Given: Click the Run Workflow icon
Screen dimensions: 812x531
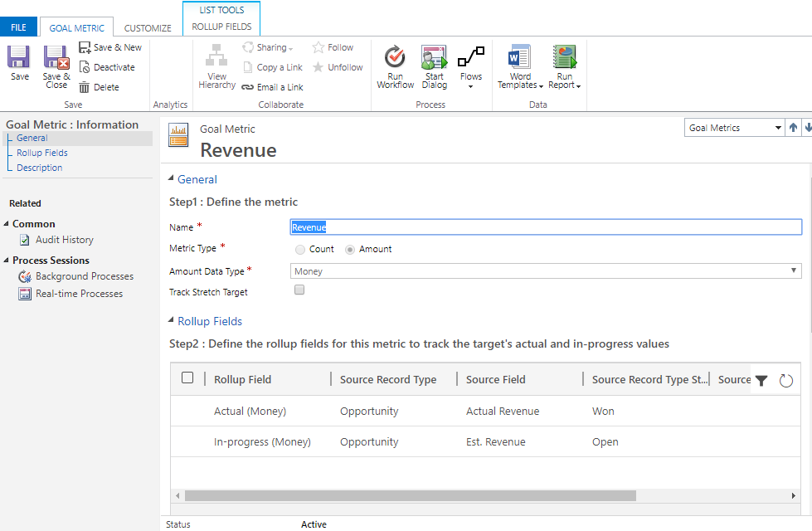Looking at the screenshot, I should 395,56.
